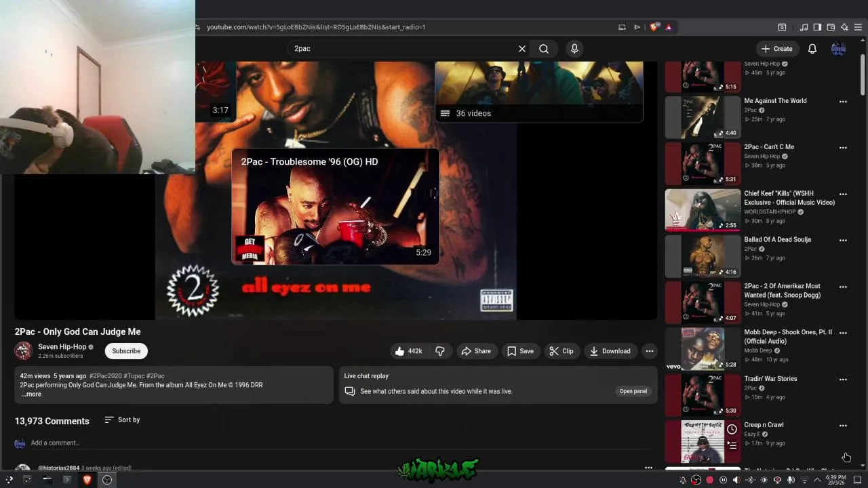Screen dimensions: 868x488
Task: Click add-to-queue icon on Creep n Crawl thumbnail
Action: tap(732, 445)
